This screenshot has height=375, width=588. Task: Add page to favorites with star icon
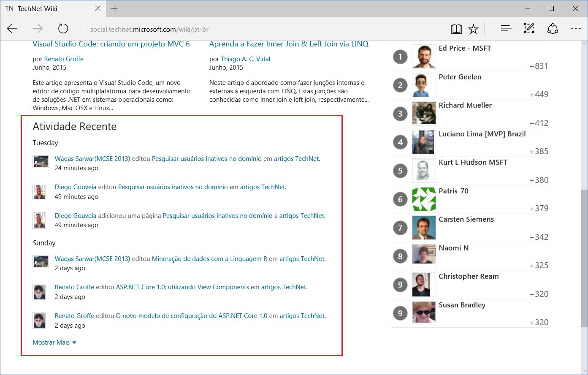pyautogui.click(x=473, y=29)
